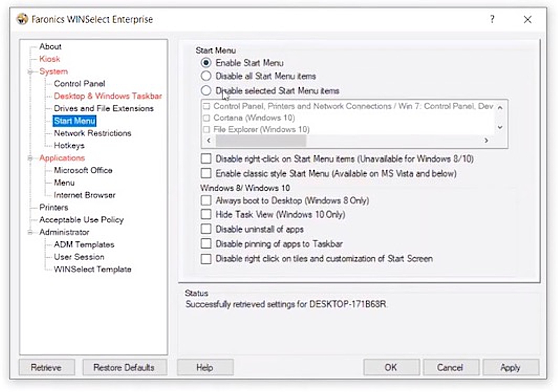Image resolution: width=558 pixels, height=392 pixels.
Task: Open Hotkeys settings in tree
Action: coord(69,145)
